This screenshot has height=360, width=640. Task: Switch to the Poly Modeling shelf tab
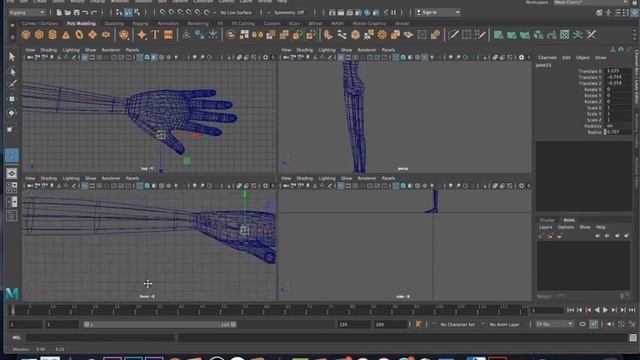tap(81, 24)
